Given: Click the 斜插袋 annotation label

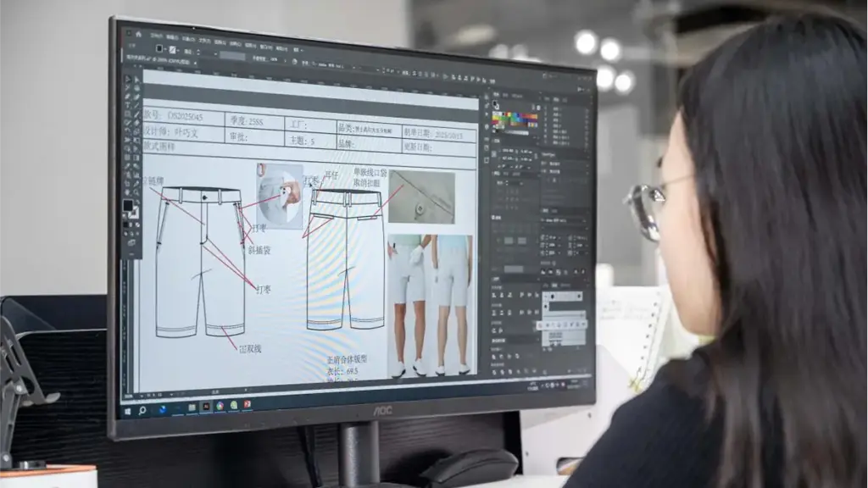Looking at the screenshot, I should click(259, 250).
